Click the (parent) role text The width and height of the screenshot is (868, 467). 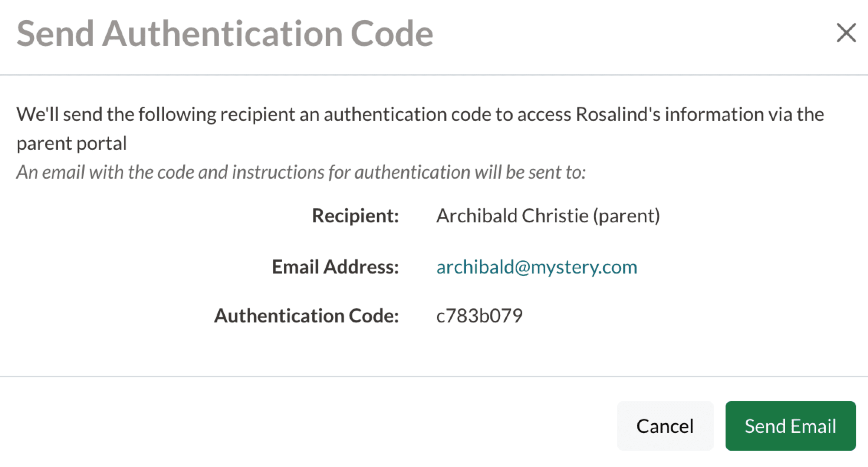pos(627,216)
